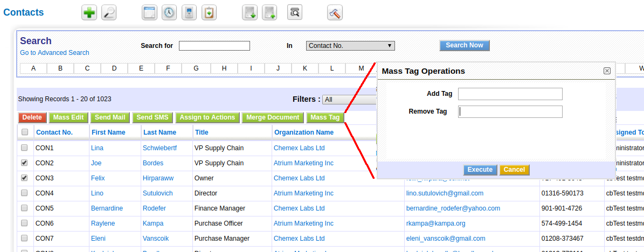Toggle the select-all checkbox in table header
This screenshot has height=252, width=644.
pyautogui.click(x=24, y=132)
